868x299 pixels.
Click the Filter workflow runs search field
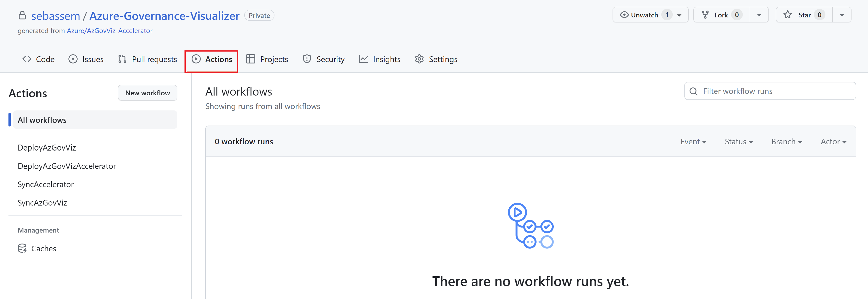(x=775, y=91)
